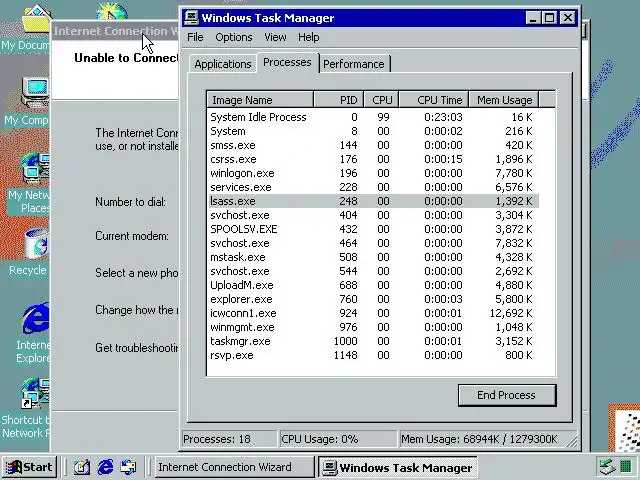Select the Processes tab

(287, 62)
